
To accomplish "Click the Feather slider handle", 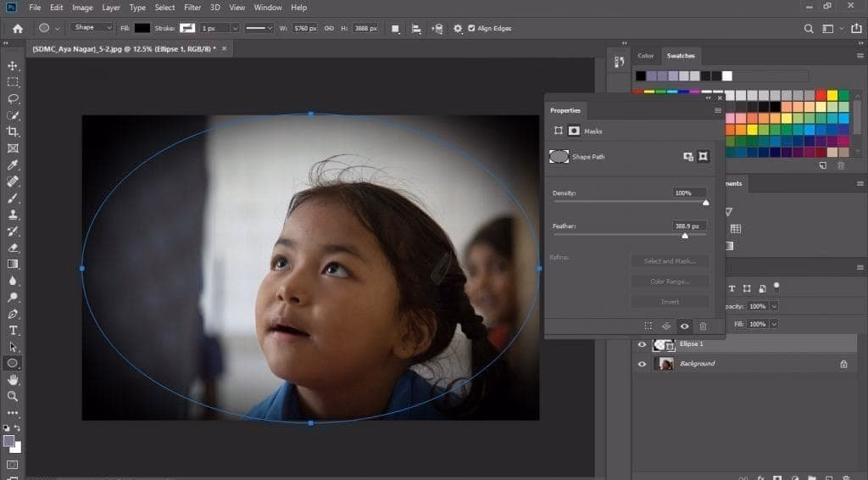I will click(685, 236).
